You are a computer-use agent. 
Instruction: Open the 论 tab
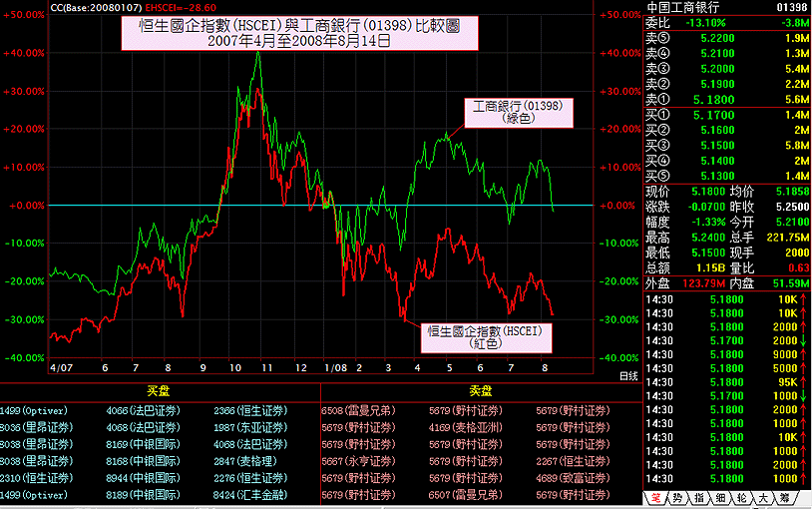click(x=743, y=498)
